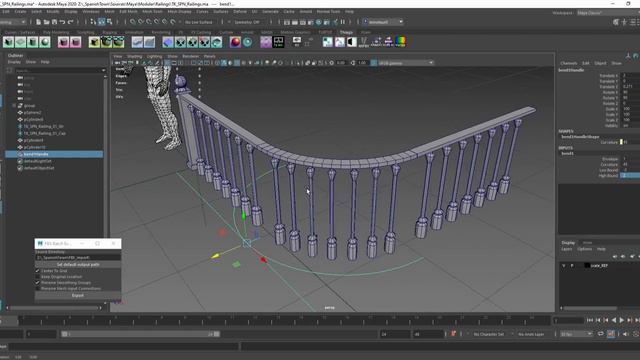Viewport: 640px width, 360px height.
Task: Click the Export Directory path field
Action: click(78, 258)
